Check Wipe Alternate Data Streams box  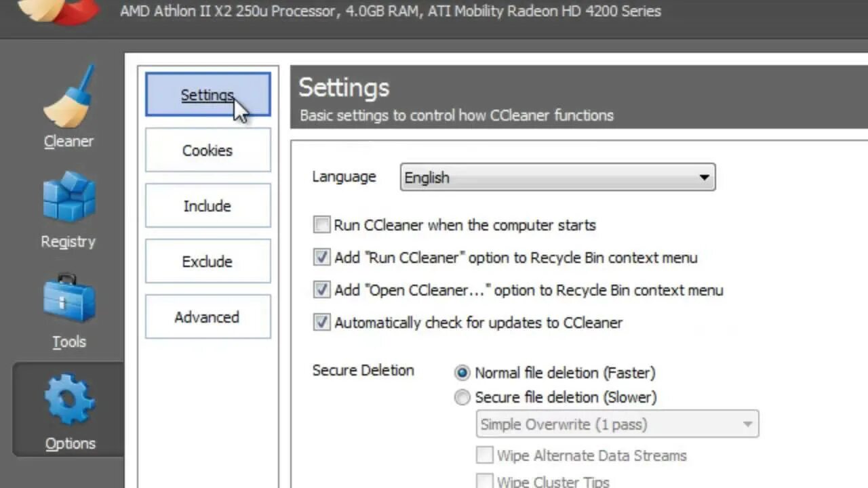coord(484,455)
